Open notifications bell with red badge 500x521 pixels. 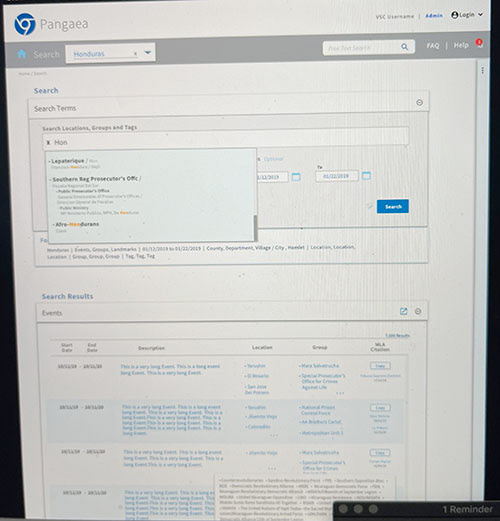pyautogui.click(x=479, y=44)
